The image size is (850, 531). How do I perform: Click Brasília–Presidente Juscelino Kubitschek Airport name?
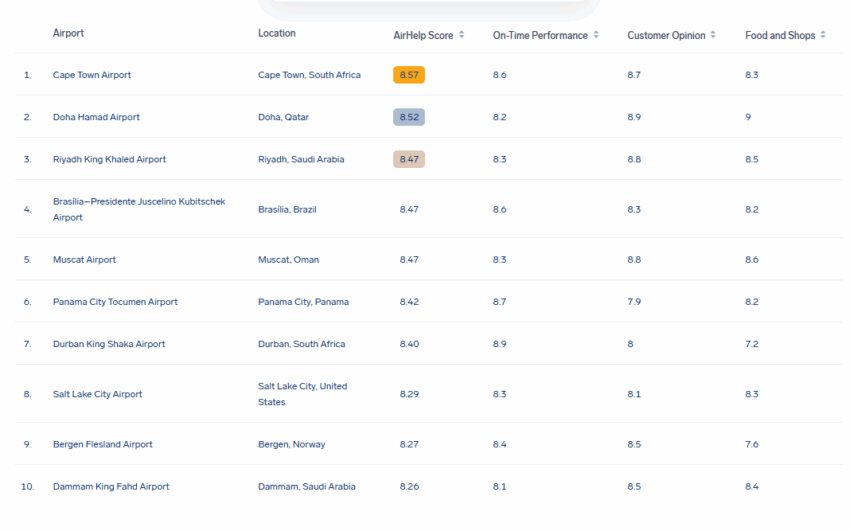coord(139,209)
